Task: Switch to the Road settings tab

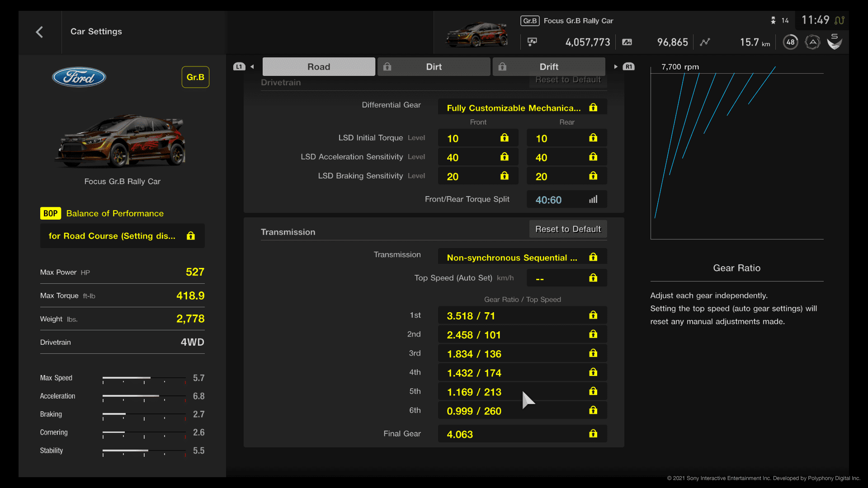Action: pyautogui.click(x=319, y=67)
